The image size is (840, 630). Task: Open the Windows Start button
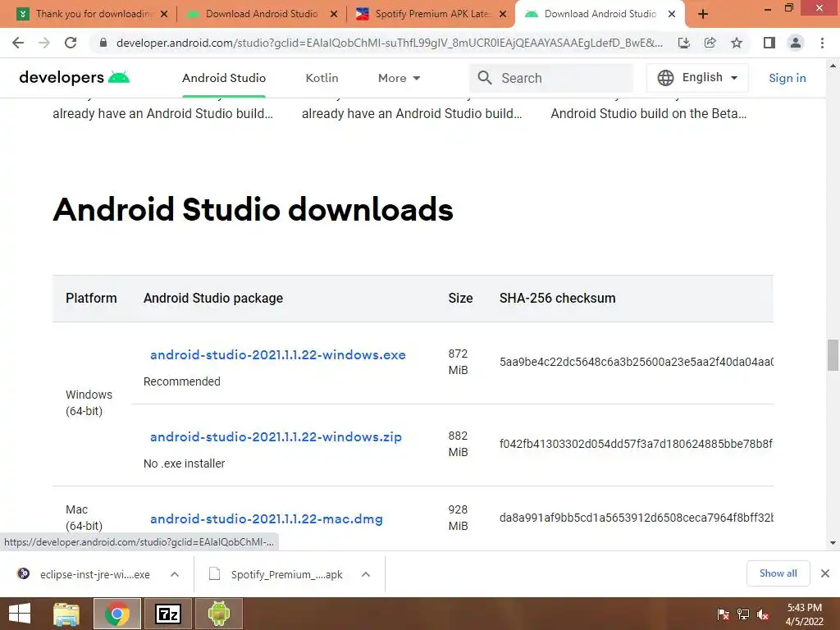pyautogui.click(x=20, y=614)
